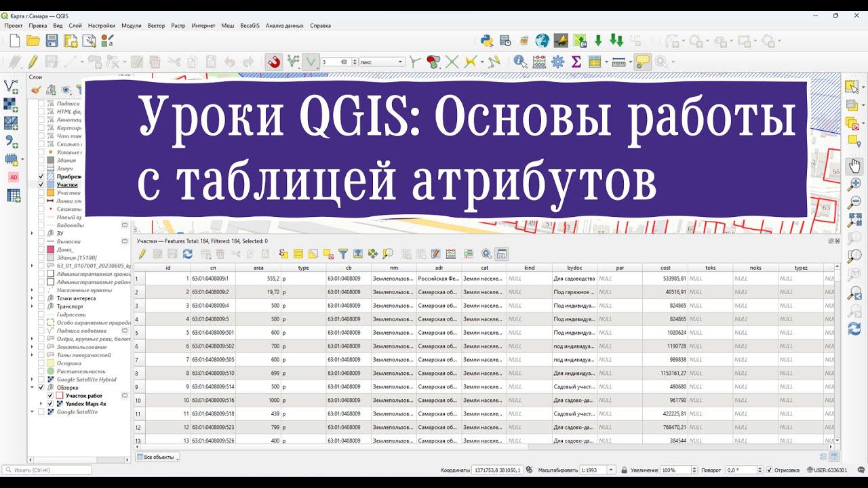
Task: Enable the Выноски layer checkbox
Action: [41, 241]
